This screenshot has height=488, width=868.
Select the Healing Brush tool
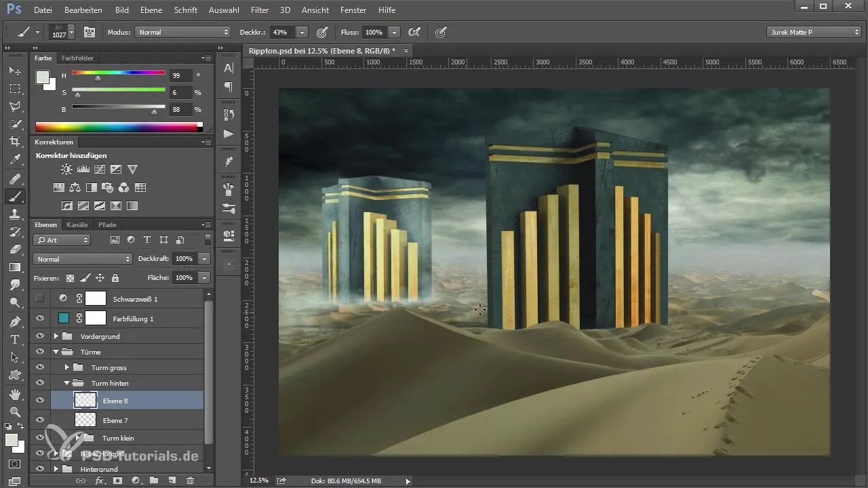(15, 179)
